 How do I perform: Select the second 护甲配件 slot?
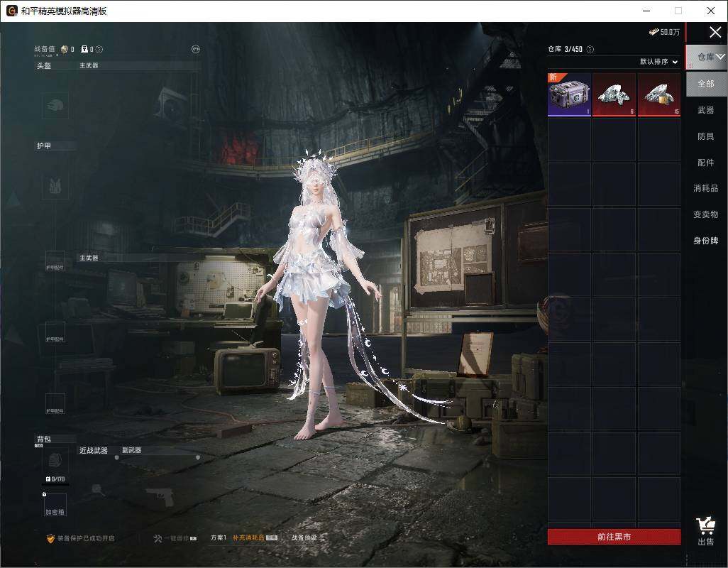tap(55, 332)
